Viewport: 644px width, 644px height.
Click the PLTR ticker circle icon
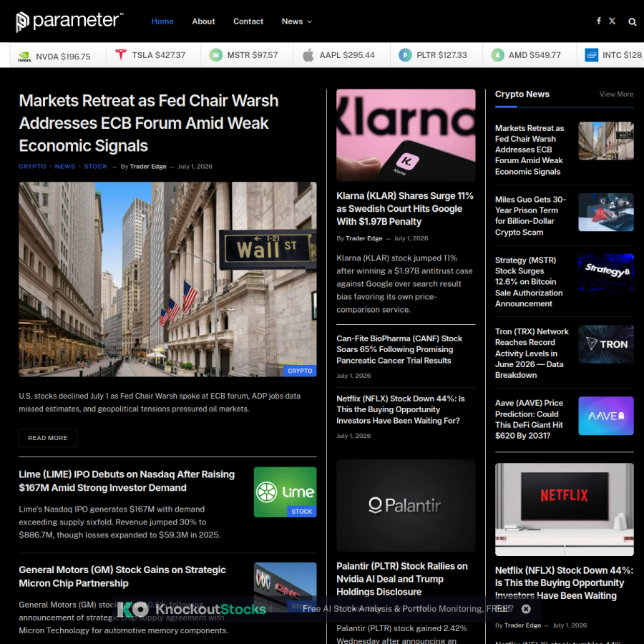click(406, 55)
